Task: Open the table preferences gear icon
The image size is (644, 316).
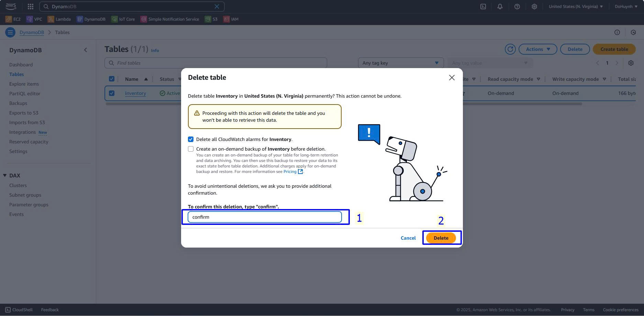Action: [631, 63]
